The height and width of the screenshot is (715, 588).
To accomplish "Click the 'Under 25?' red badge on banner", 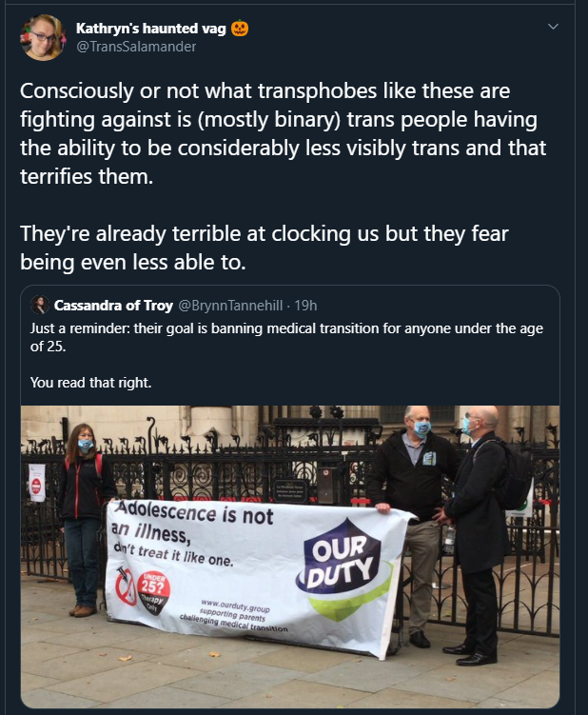I will click(x=154, y=592).
